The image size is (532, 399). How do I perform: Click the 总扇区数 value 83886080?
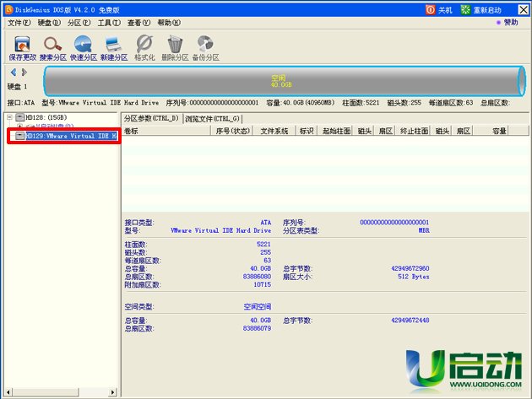pos(257,277)
